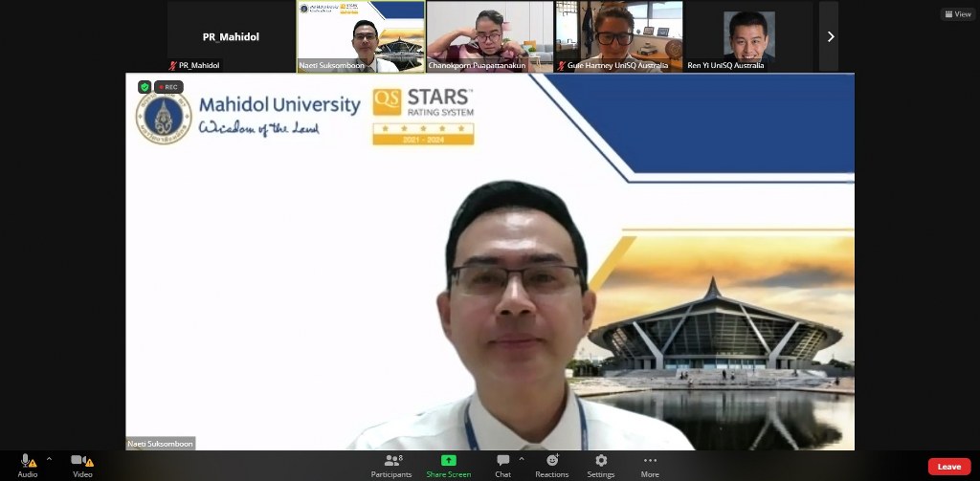This screenshot has height=481, width=980.
Task: Select Guie Hartney UniSQ Australia thumbnail
Action: click(618, 36)
